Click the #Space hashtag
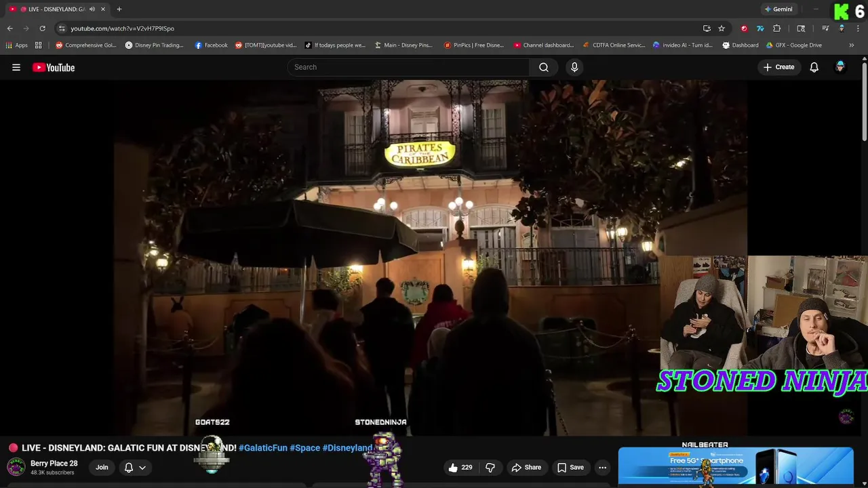This screenshot has width=868, height=488. click(304, 448)
